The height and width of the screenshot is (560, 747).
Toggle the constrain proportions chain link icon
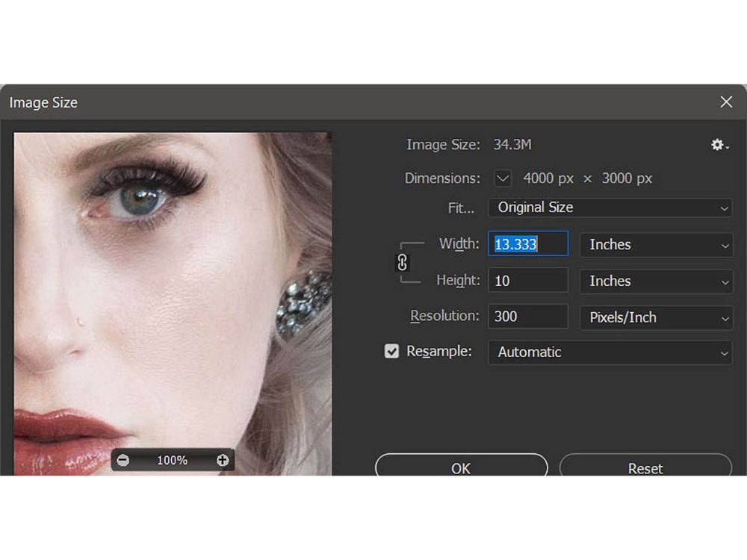coord(402,262)
